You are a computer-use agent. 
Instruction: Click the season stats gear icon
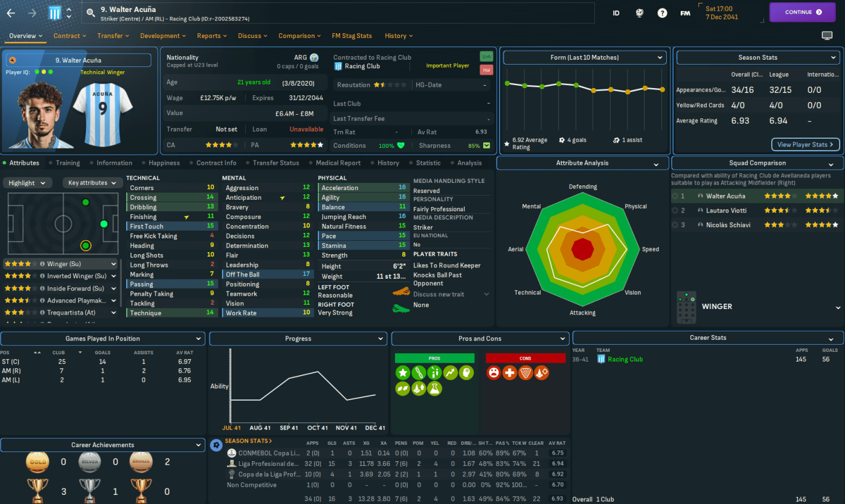pyautogui.click(x=216, y=445)
